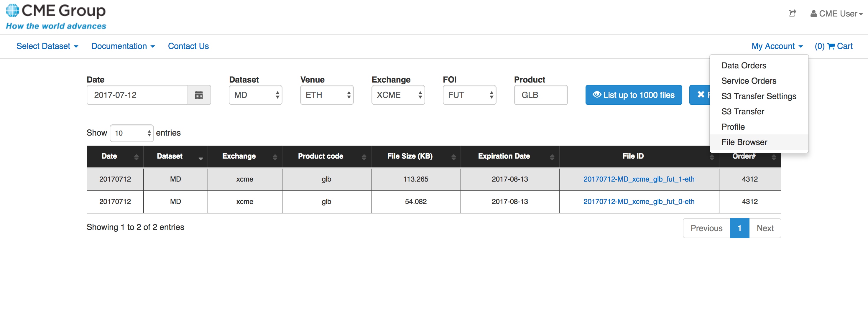868x316 pixels.
Task: Click the CME Group globe logo
Action: click(12, 10)
